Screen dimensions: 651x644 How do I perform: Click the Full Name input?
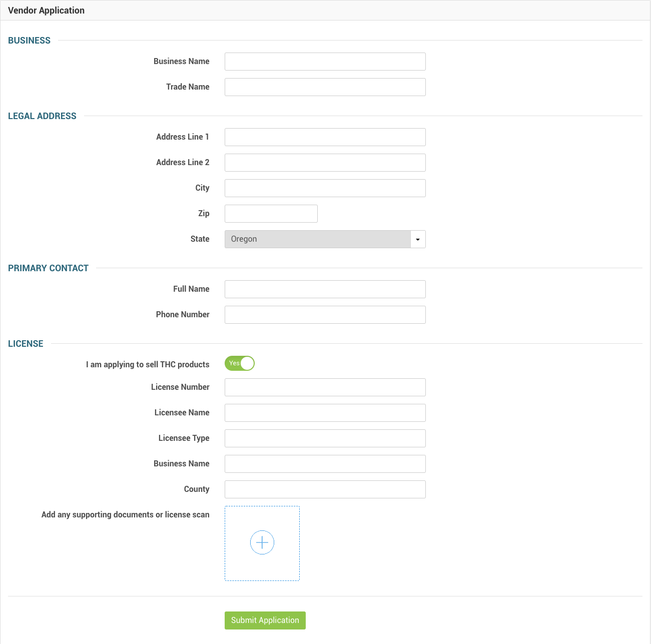[x=325, y=289]
